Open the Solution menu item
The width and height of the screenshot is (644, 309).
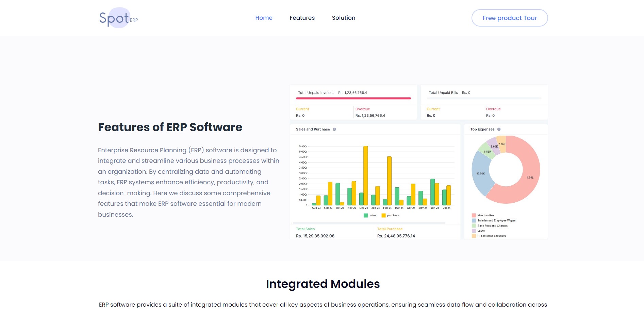point(344,18)
